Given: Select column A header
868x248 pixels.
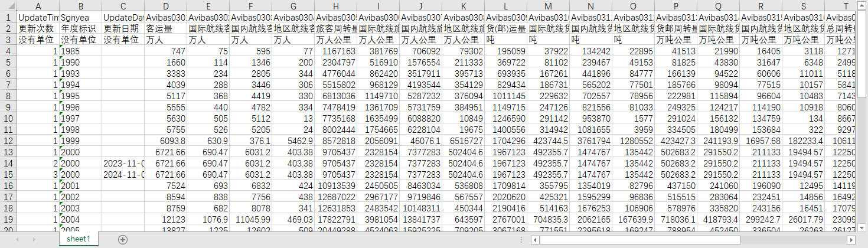Looking at the screenshot, I should tap(38, 5).
